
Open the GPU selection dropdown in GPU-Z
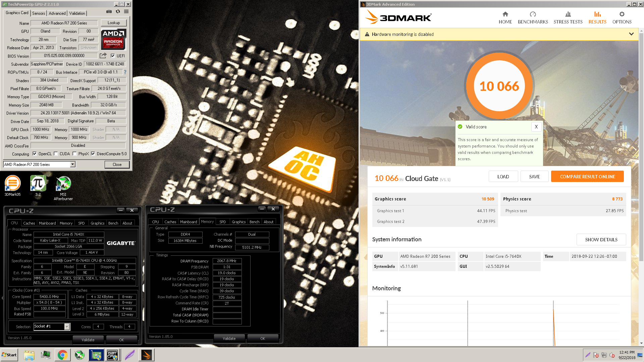[72, 164]
